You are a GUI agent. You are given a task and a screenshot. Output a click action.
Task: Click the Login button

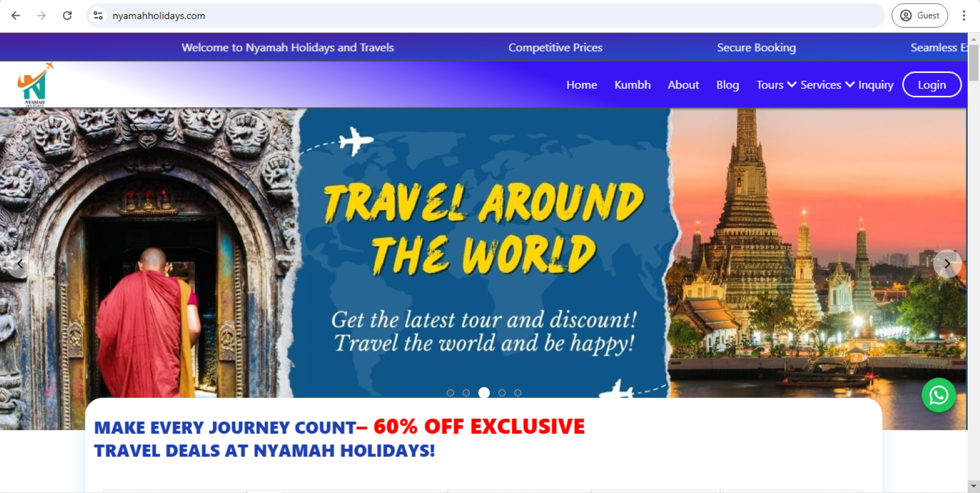tap(932, 85)
